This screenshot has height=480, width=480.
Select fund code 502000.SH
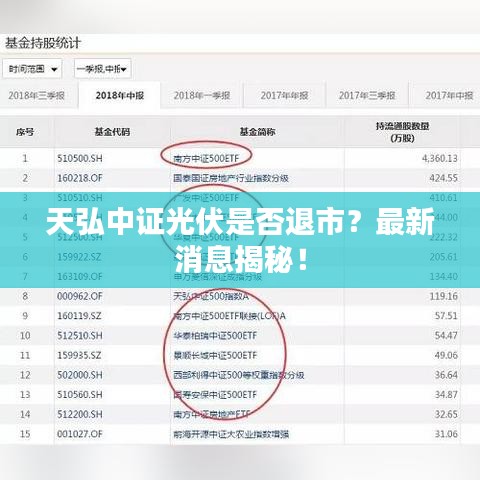(x=80, y=375)
